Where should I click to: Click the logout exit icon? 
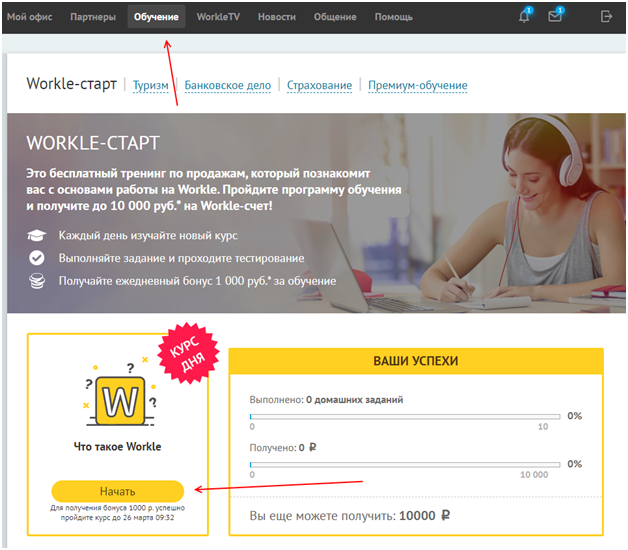pos(606,16)
